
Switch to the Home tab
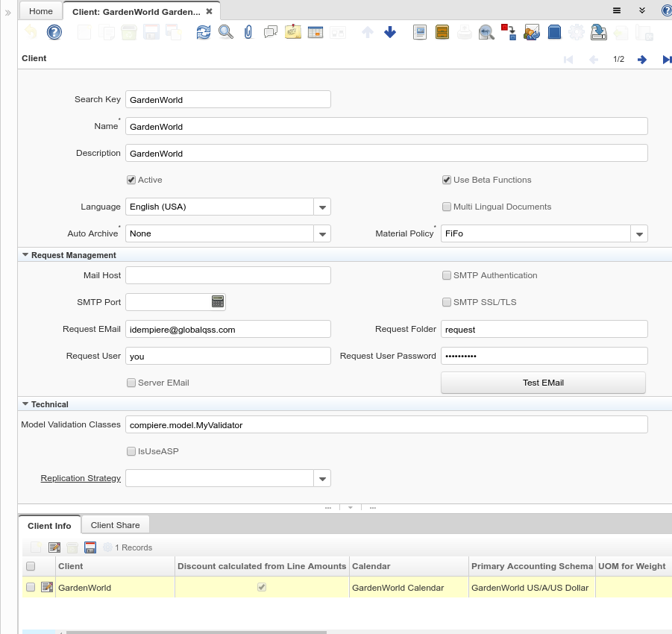pyautogui.click(x=41, y=11)
